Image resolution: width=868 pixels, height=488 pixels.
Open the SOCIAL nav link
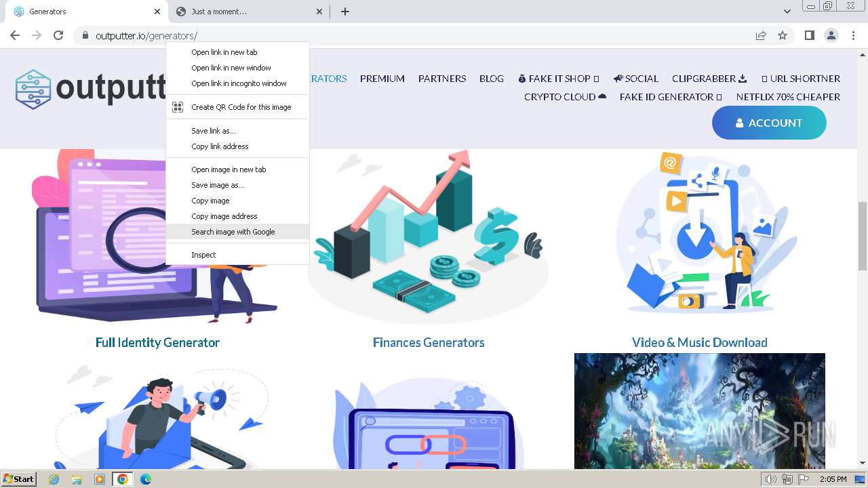pyautogui.click(x=636, y=79)
